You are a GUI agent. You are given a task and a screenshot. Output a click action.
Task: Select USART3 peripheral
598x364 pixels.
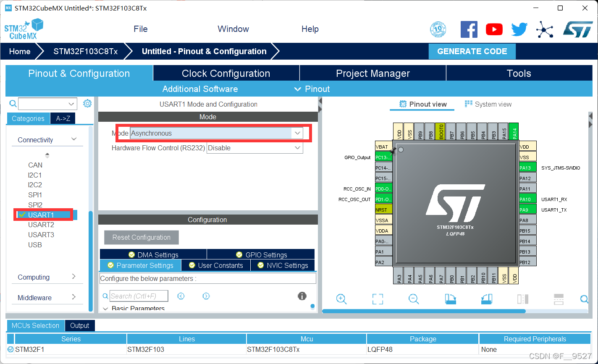(41, 235)
